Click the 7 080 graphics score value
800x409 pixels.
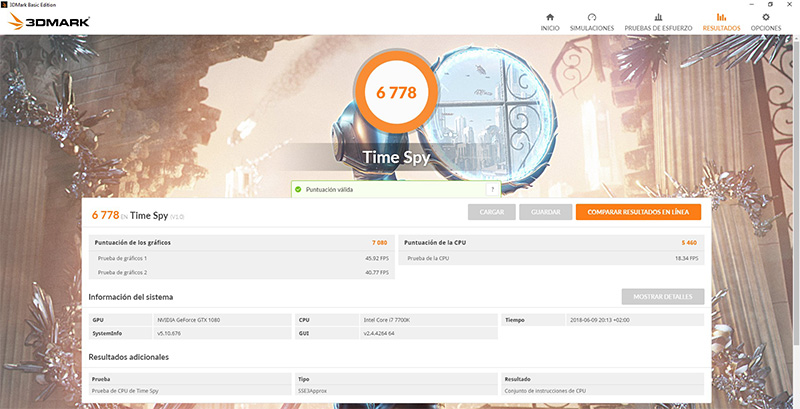(x=380, y=243)
